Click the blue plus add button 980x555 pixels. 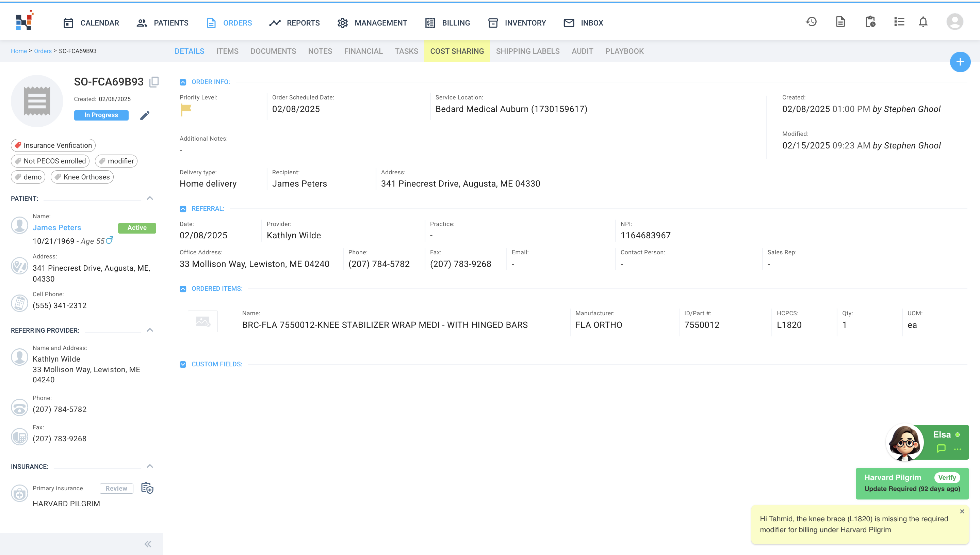[x=960, y=62]
